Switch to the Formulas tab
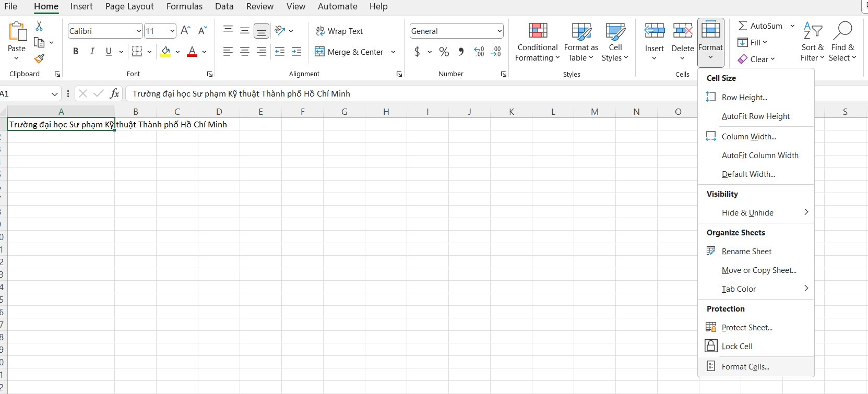The width and height of the screenshot is (868, 394). tap(184, 6)
